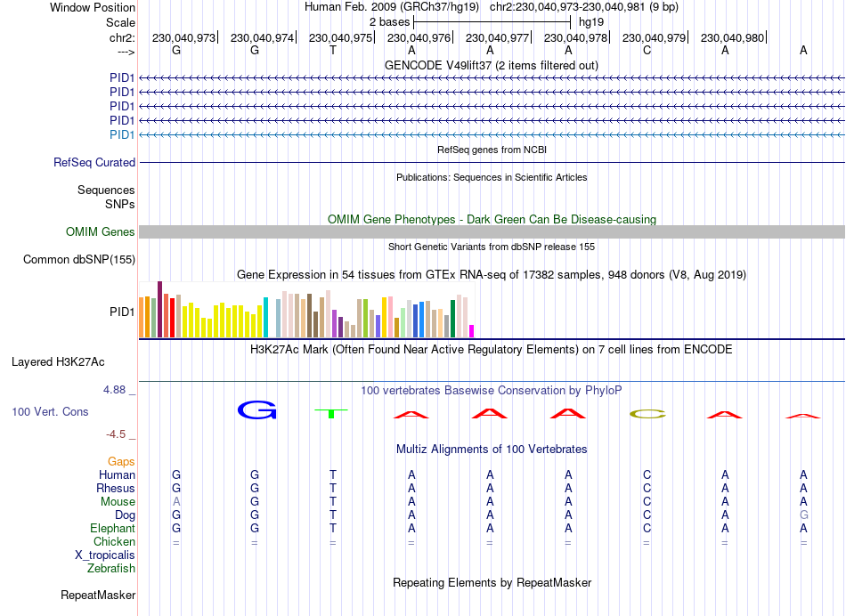The width and height of the screenshot is (846, 616).
Task: Select the Common dbSNP(155) label
Action: click(79, 259)
